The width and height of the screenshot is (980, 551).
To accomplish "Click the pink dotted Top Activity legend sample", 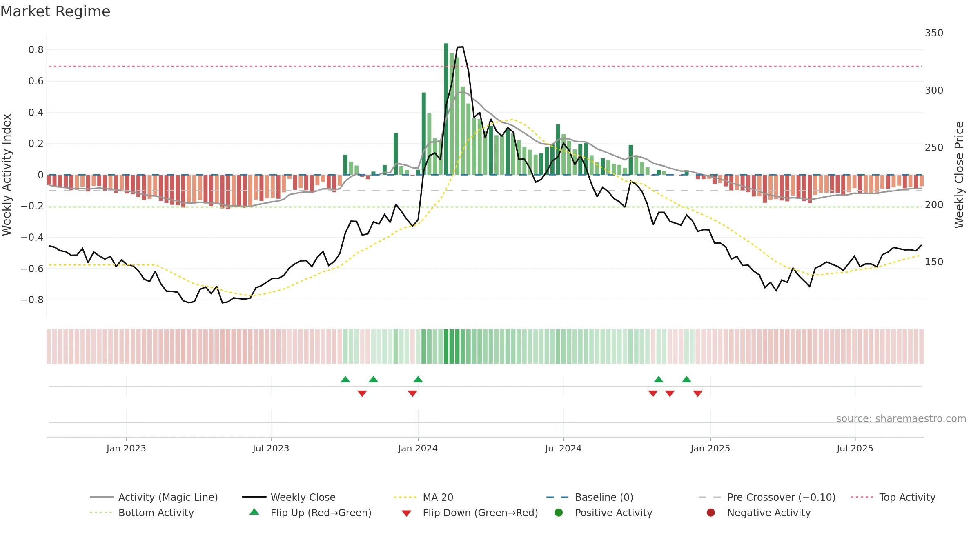I will point(862,497).
